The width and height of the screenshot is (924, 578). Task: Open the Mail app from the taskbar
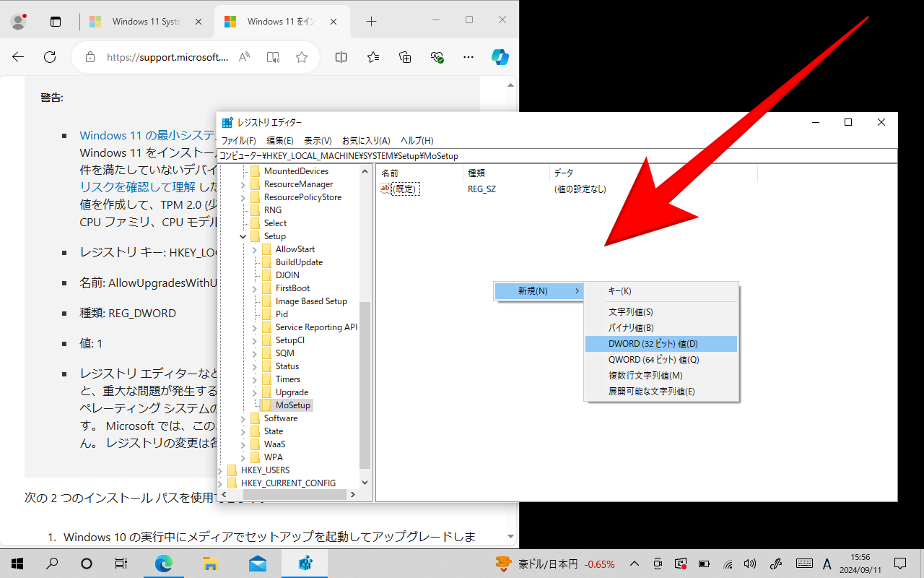click(257, 562)
